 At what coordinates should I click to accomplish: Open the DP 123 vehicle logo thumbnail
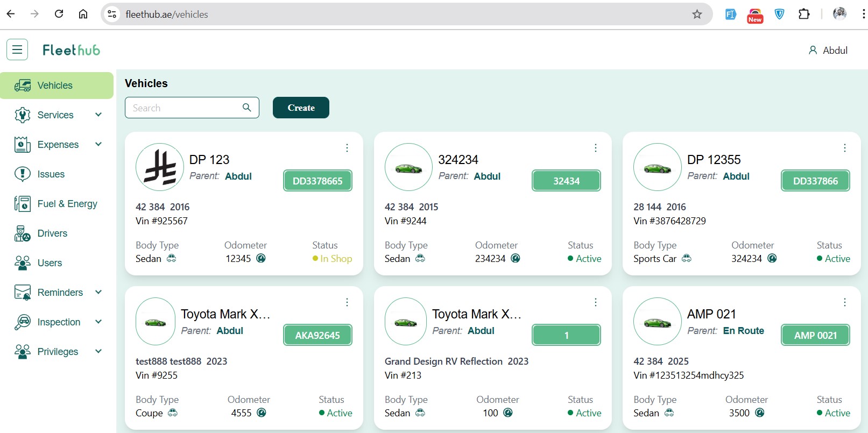pyautogui.click(x=160, y=167)
